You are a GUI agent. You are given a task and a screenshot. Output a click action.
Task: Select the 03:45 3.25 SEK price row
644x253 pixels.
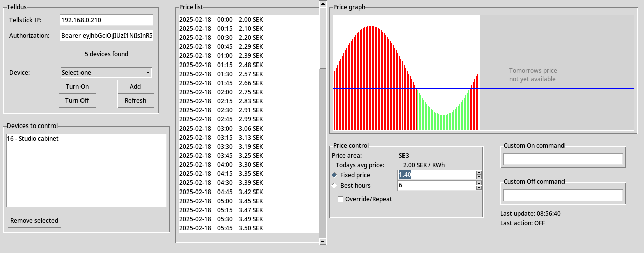pos(249,155)
